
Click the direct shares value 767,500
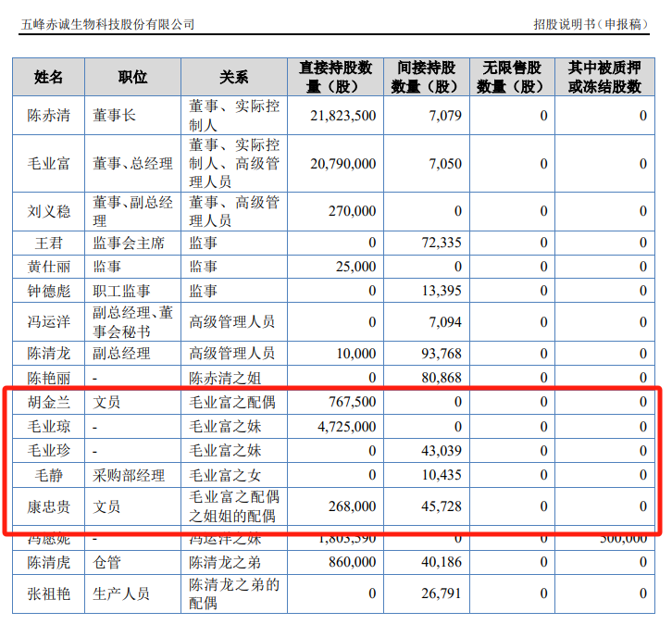pyautogui.click(x=352, y=402)
